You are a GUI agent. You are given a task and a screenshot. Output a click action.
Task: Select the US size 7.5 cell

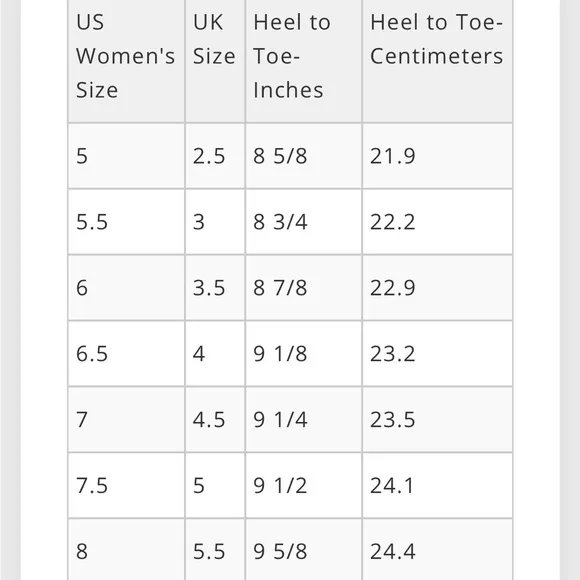point(127,485)
